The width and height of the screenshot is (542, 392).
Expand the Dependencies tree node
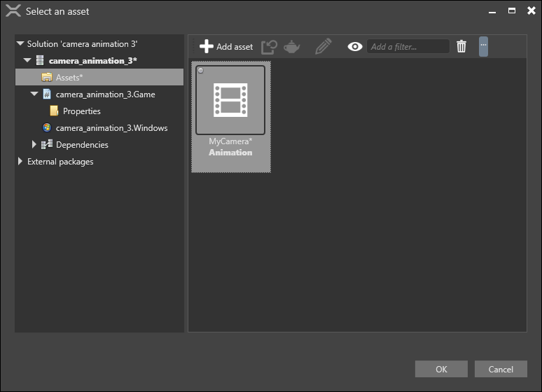click(x=34, y=145)
